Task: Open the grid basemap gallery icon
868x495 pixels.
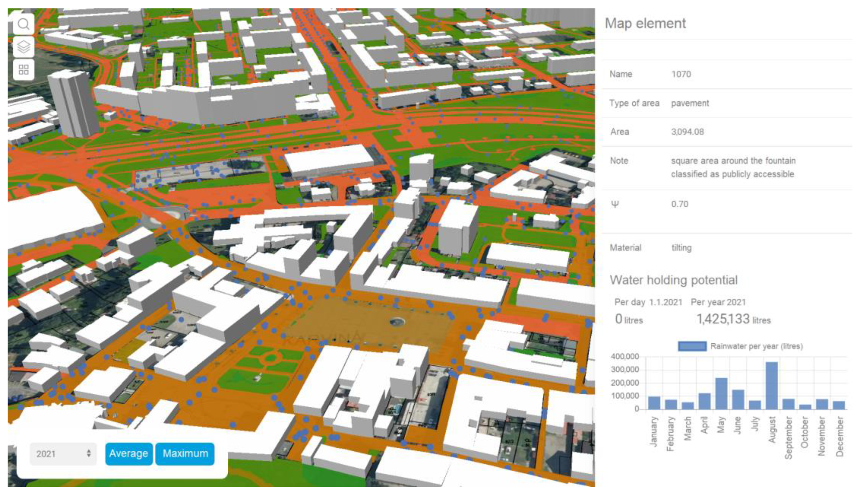Action: coord(23,70)
